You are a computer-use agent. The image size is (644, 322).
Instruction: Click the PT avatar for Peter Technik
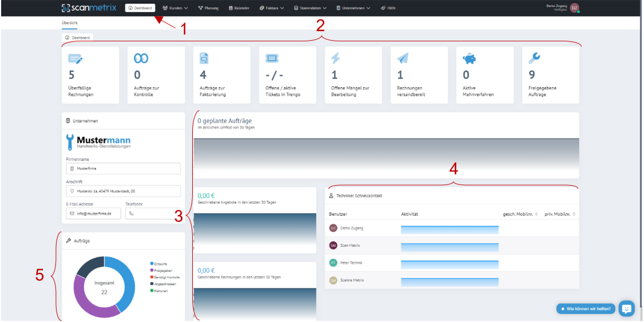(x=333, y=263)
